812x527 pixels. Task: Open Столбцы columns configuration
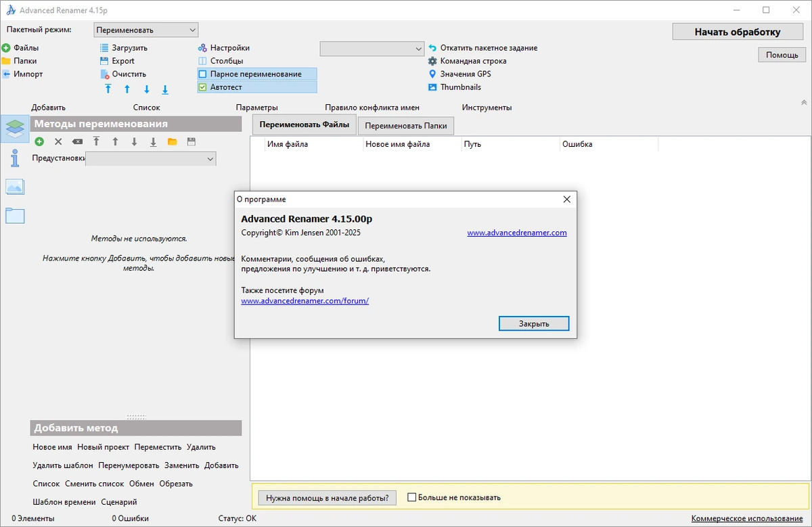221,61
